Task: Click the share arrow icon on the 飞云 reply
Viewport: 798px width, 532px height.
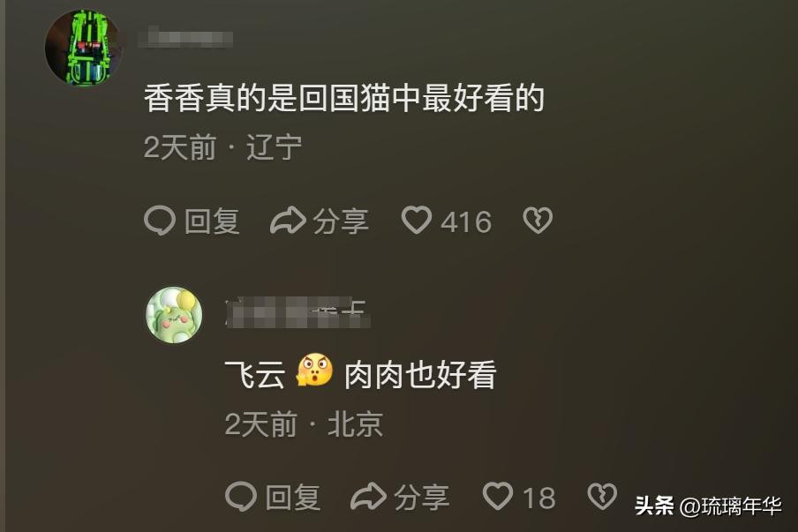Action: (369, 497)
